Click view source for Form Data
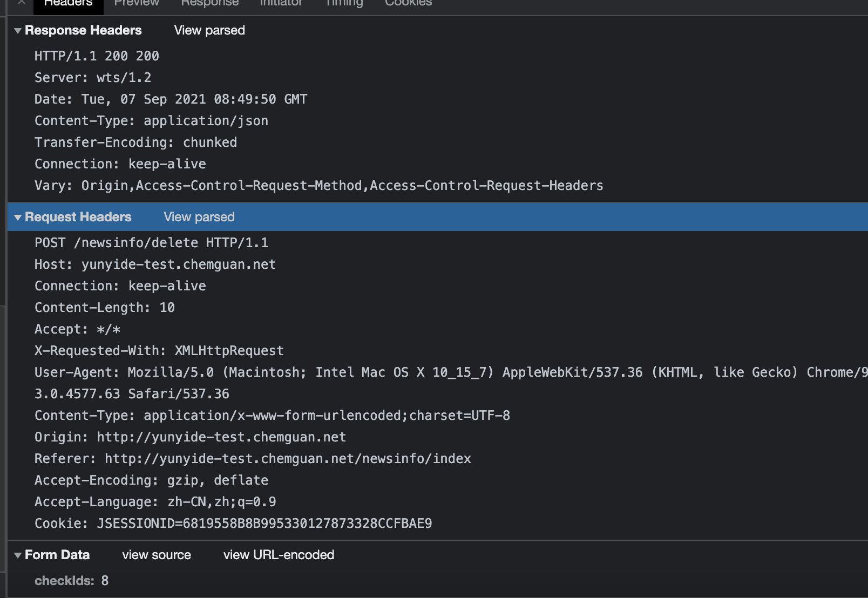The image size is (868, 598). click(x=157, y=555)
